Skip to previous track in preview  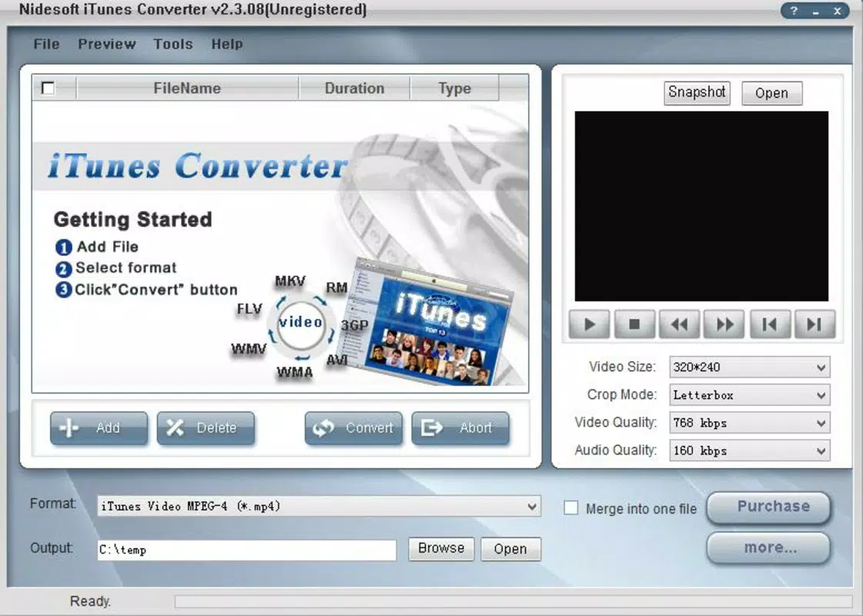(769, 324)
